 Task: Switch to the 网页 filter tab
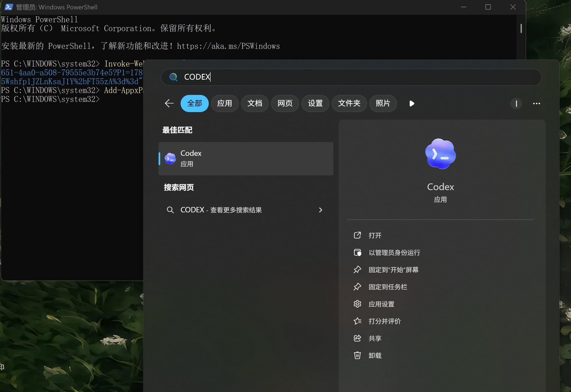click(x=285, y=103)
